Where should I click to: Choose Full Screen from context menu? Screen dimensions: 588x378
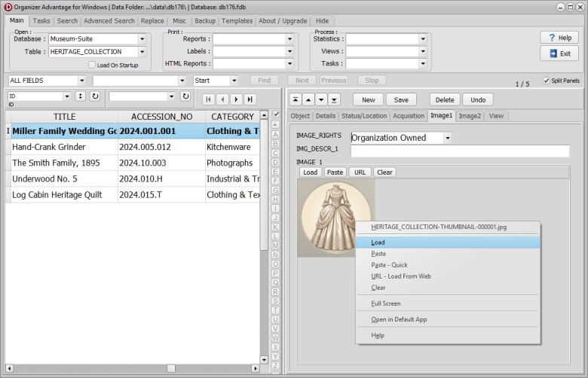tap(386, 303)
